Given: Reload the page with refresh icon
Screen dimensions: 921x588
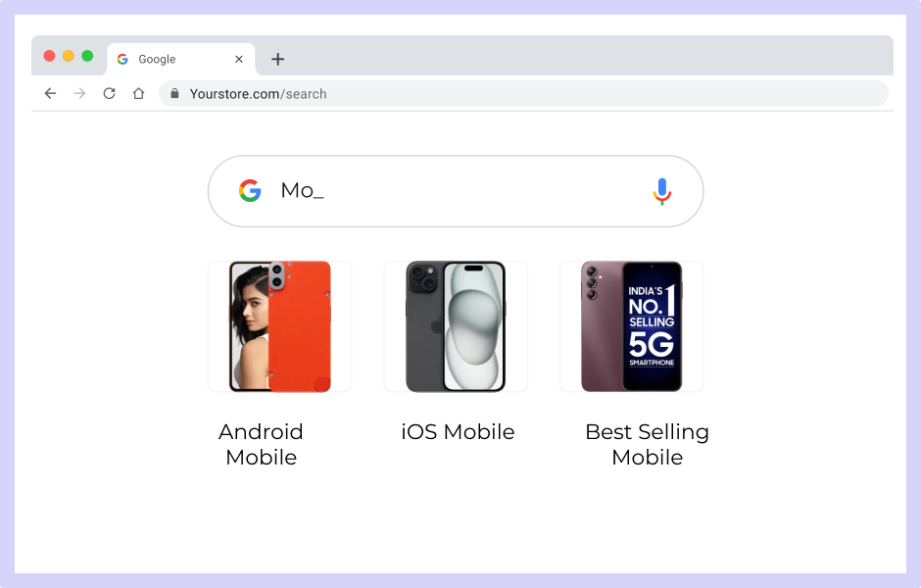Looking at the screenshot, I should pos(110,93).
